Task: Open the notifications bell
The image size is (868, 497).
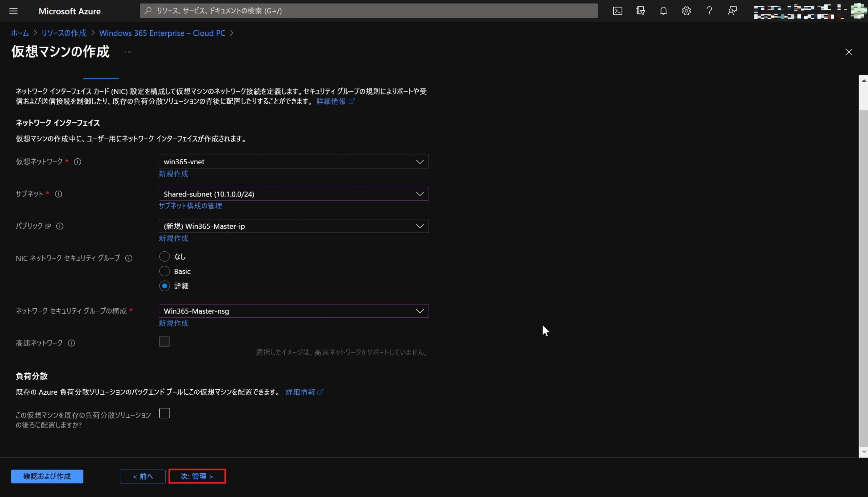Action: pyautogui.click(x=663, y=11)
